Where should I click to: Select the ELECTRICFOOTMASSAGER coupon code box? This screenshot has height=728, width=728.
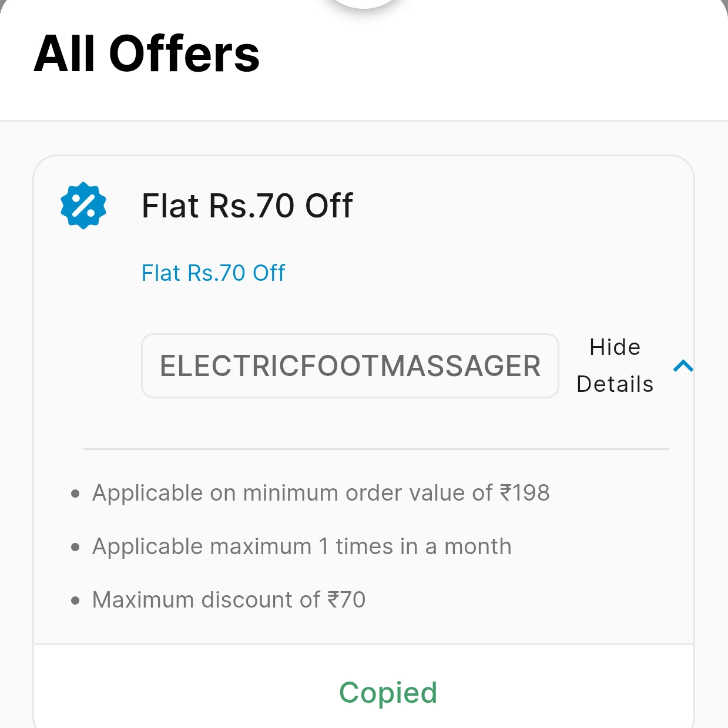pyautogui.click(x=350, y=366)
